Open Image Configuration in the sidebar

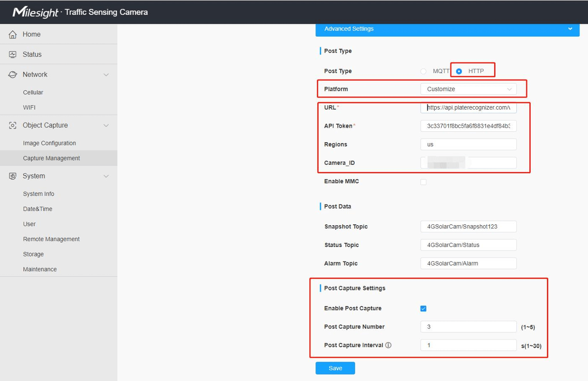click(x=49, y=143)
